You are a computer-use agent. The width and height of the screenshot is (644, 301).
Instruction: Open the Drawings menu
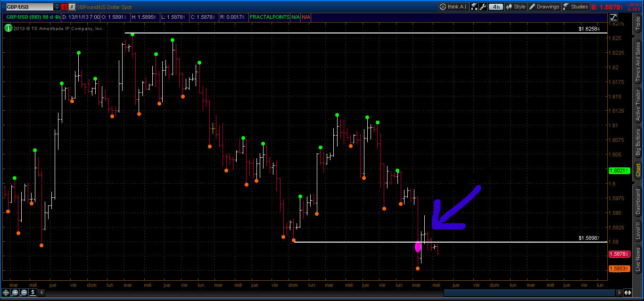pos(544,7)
